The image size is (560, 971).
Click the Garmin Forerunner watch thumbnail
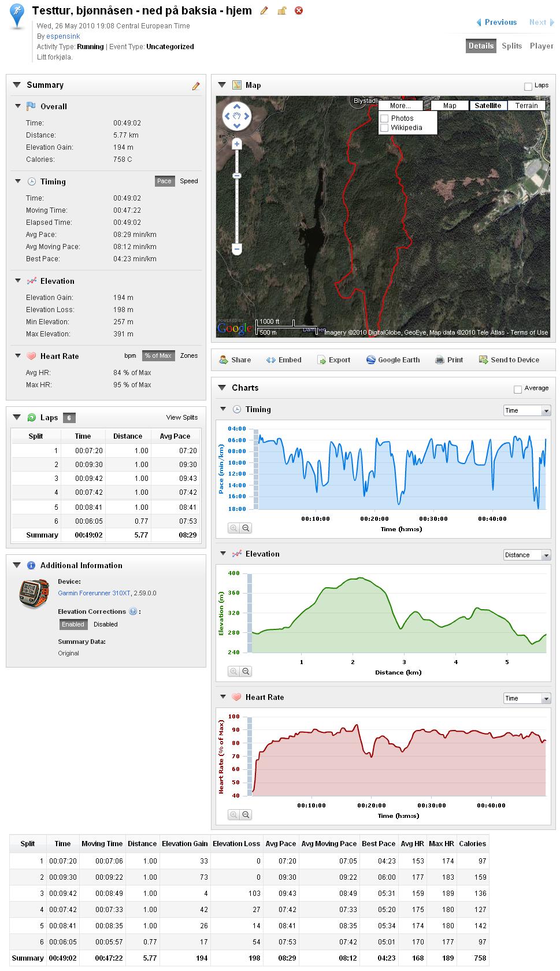pos(34,593)
